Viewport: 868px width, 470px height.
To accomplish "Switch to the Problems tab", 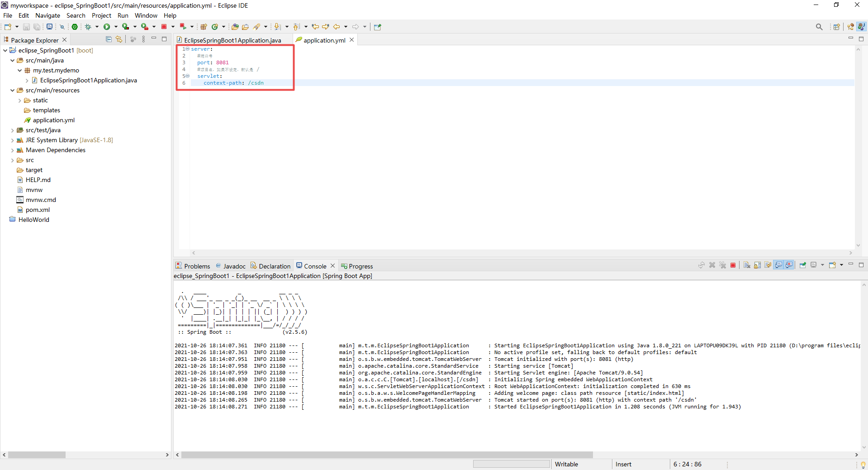I will point(193,266).
